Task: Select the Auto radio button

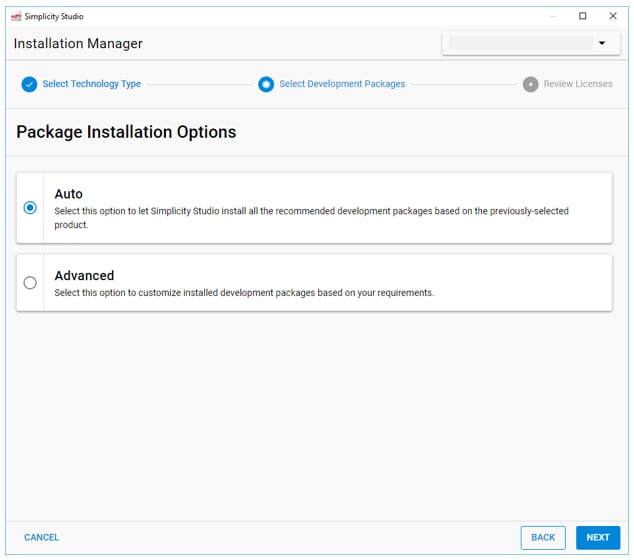Action: click(30, 208)
